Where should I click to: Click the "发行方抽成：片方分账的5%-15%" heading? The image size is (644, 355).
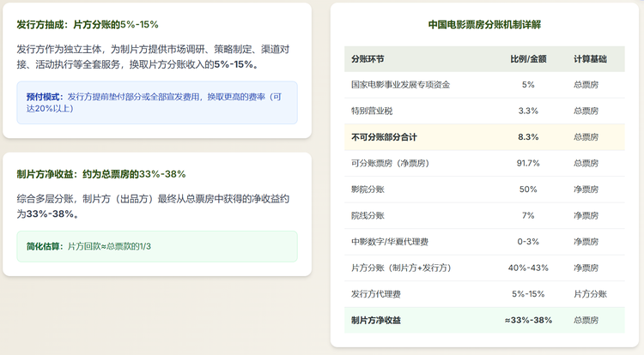coord(88,24)
